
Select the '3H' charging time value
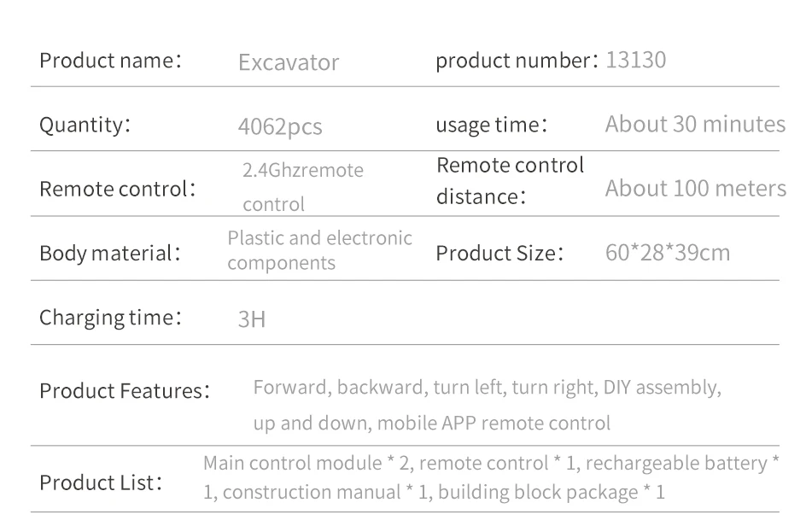click(251, 320)
